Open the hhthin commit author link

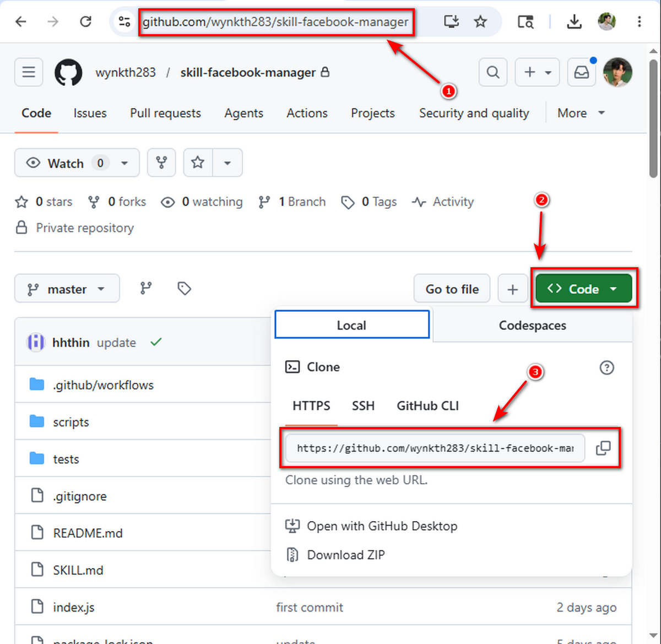[71, 342]
